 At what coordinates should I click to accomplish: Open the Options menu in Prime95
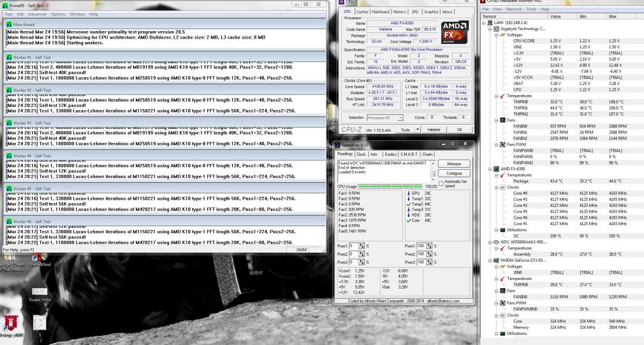click(58, 14)
